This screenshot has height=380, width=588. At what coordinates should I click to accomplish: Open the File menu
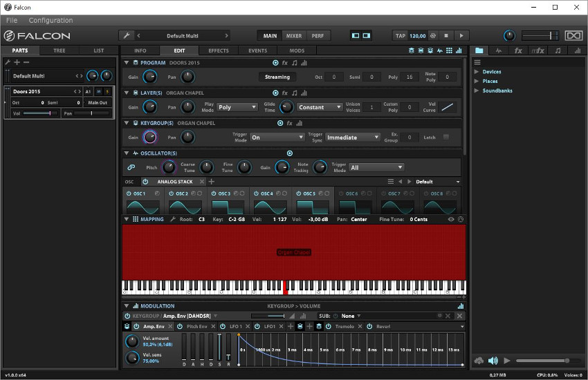click(12, 20)
